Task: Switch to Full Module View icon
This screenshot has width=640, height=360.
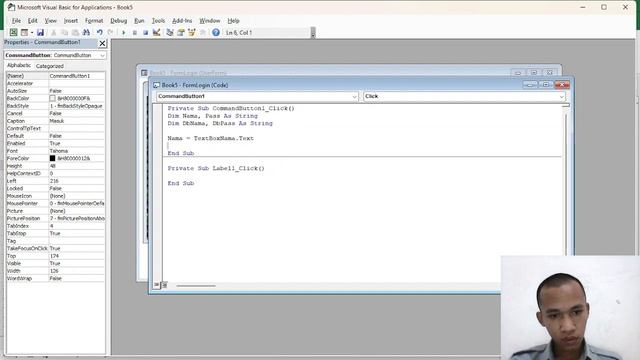Action: [164, 285]
